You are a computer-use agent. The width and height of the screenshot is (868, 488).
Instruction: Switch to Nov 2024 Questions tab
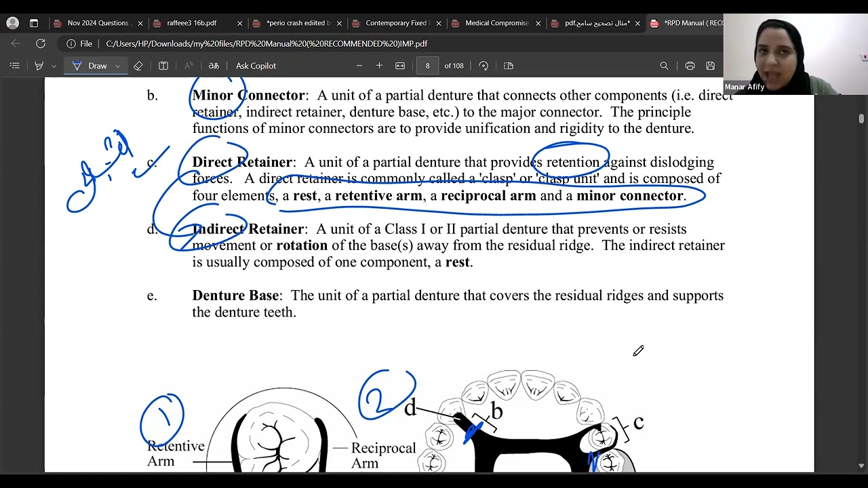(x=97, y=23)
